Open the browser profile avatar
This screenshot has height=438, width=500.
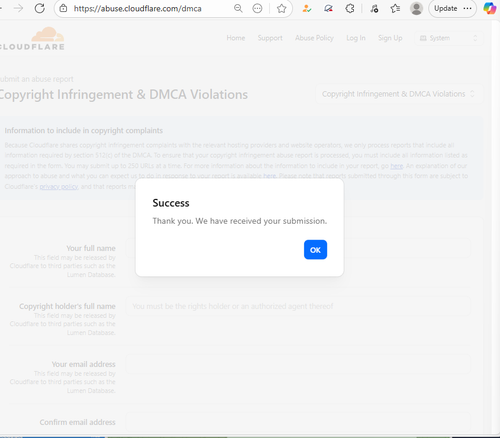(x=416, y=9)
